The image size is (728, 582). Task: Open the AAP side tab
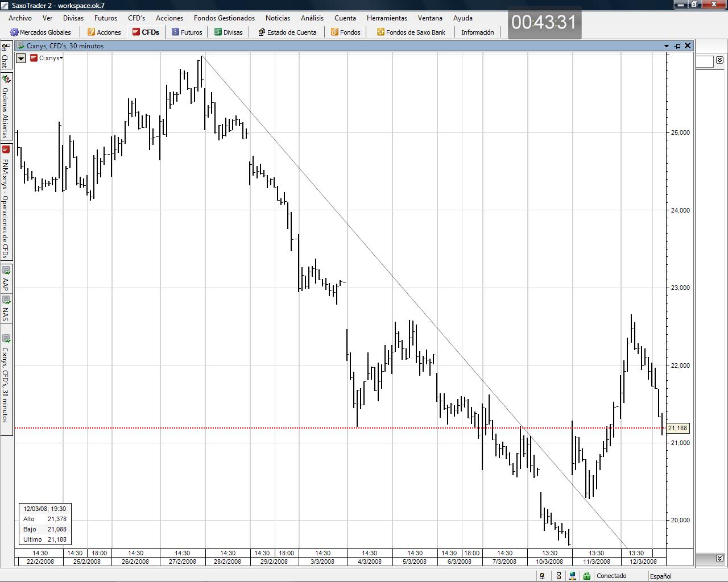(6, 280)
